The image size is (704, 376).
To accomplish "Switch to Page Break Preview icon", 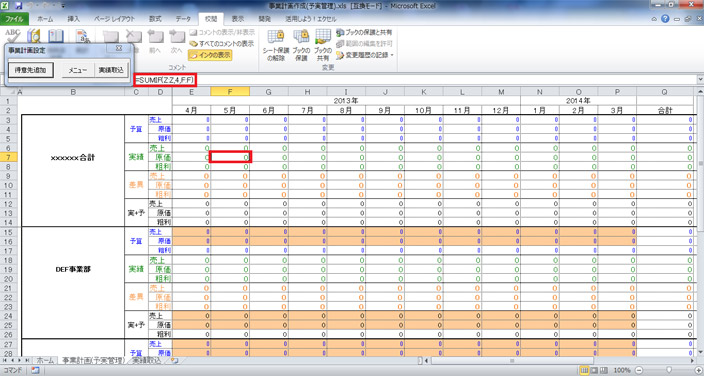I will tap(604, 371).
